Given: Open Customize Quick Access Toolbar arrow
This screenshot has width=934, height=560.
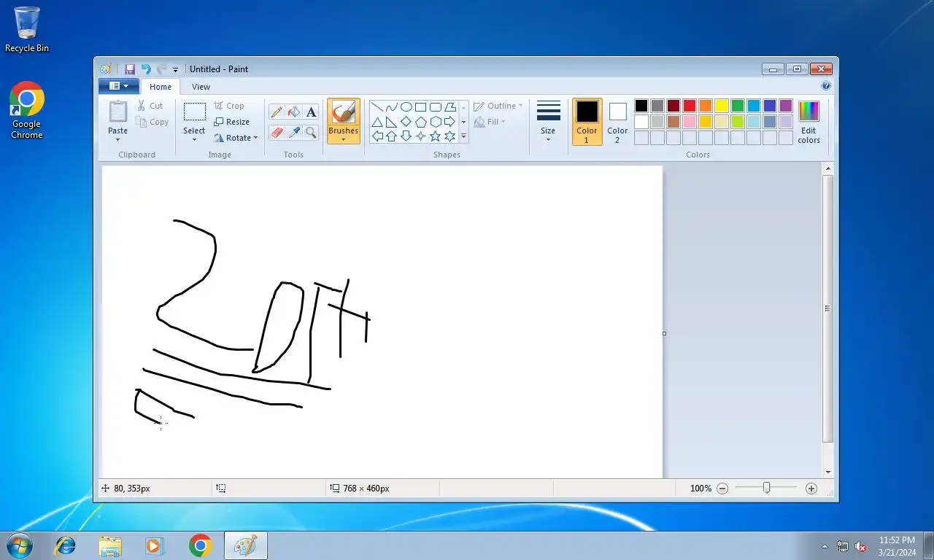Looking at the screenshot, I should 175,70.
